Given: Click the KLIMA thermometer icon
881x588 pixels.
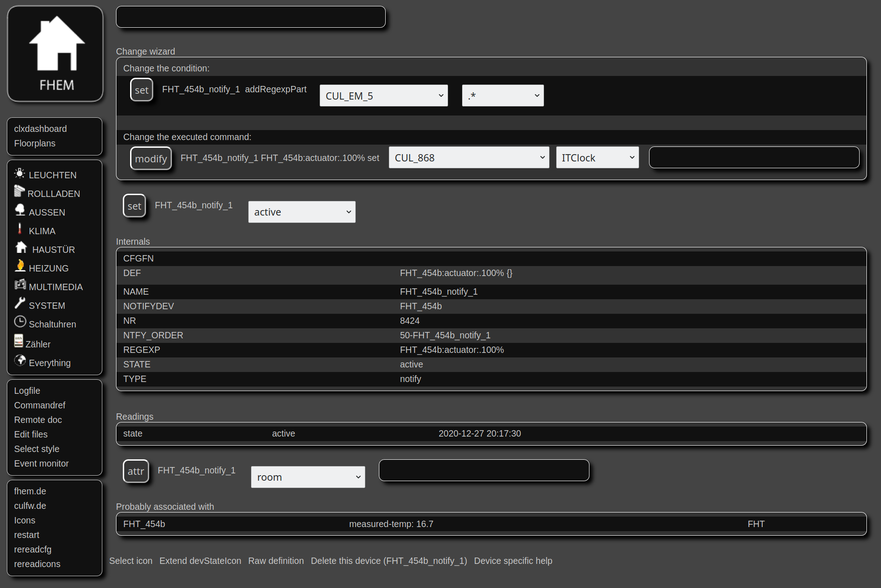Looking at the screenshot, I should click(x=20, y=229).
